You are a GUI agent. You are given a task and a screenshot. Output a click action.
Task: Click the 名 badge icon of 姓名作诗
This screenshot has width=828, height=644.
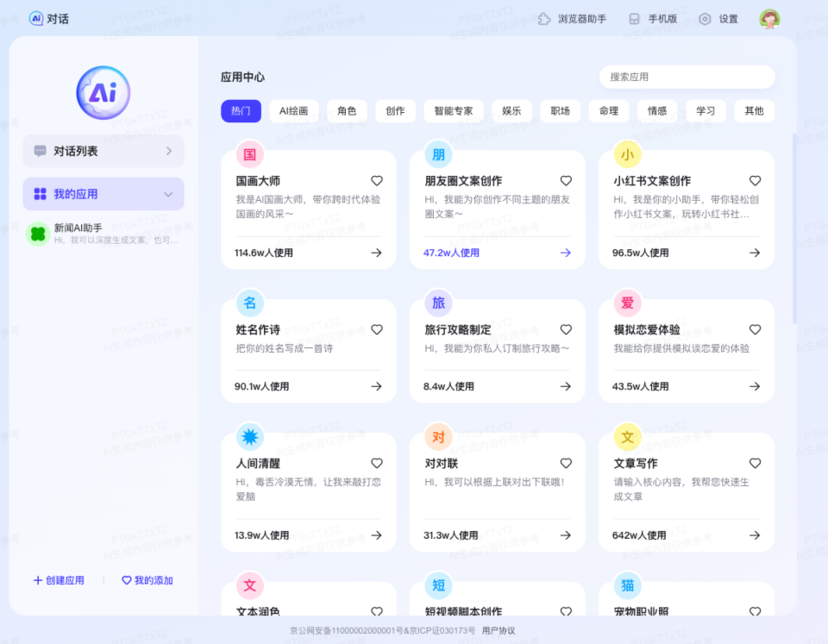coord(250,303)
